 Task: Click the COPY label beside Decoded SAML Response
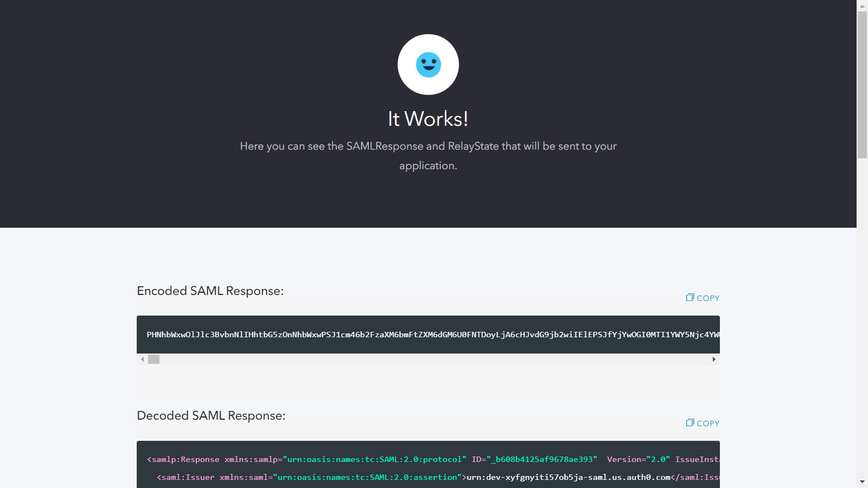708,423
